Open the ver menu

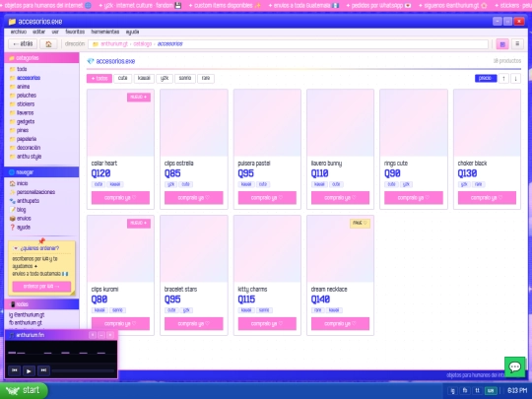pyautogui.click(x=55, y=32)
